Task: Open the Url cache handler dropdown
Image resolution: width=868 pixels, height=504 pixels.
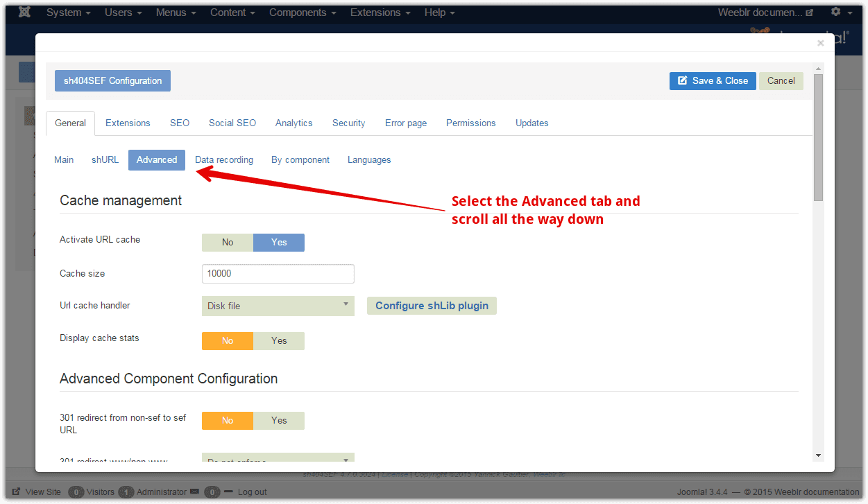Action: pyautogui.click(x=278, y=306)
